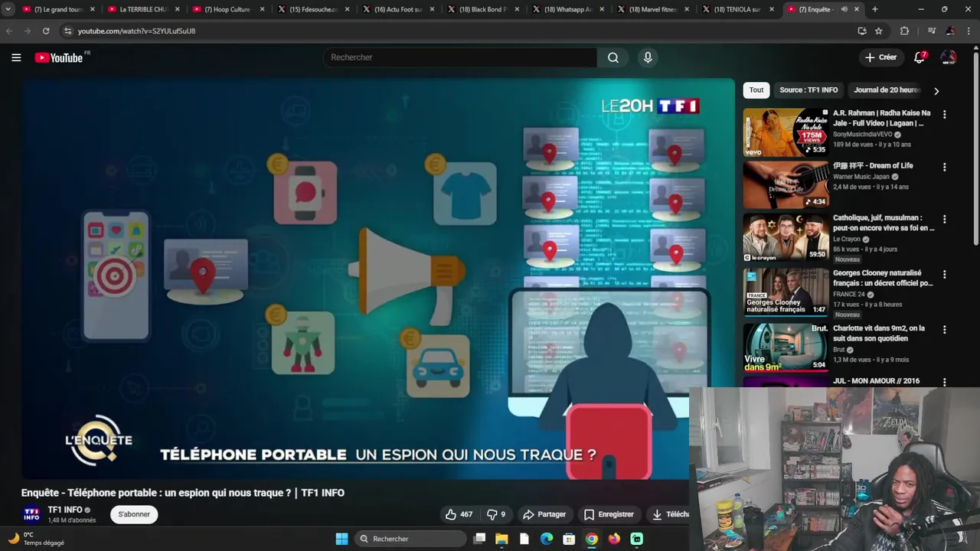Switch to Black Bond tab
The height and width of the screenshot is (551, 980).
coord(482,9)
